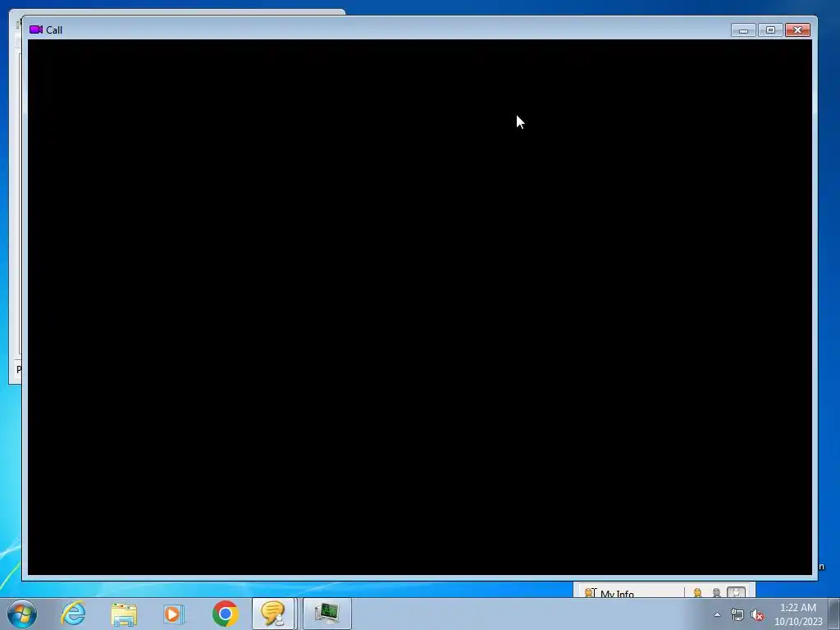This screenshot has height=630, width=840.
Task: Open the system monitor app on taskbar
Action: tap(327, 614)
